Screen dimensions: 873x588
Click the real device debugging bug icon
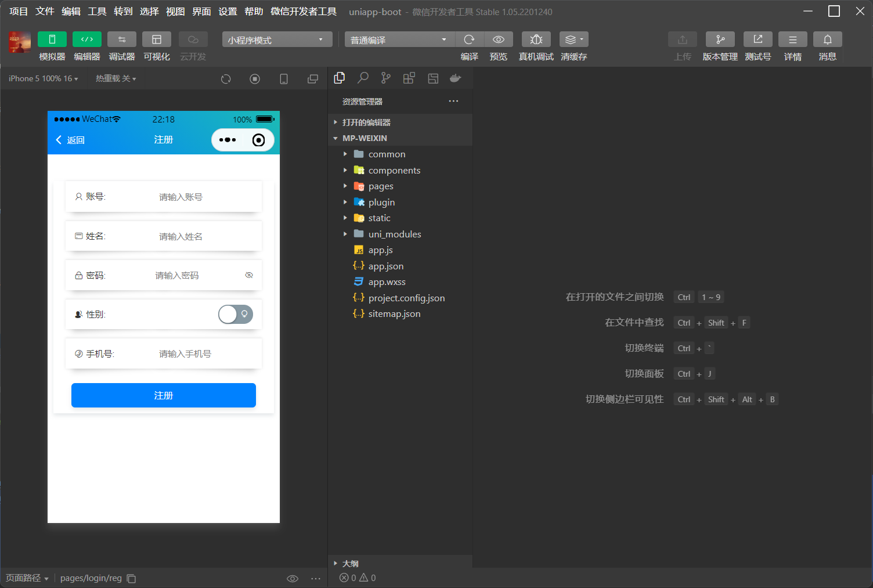tap(536, 39)
